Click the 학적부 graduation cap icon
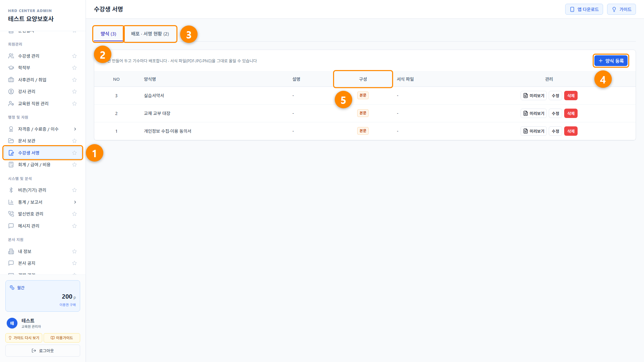Image resolution: width=644 pixels, height=362 pixels. [11, 68]
